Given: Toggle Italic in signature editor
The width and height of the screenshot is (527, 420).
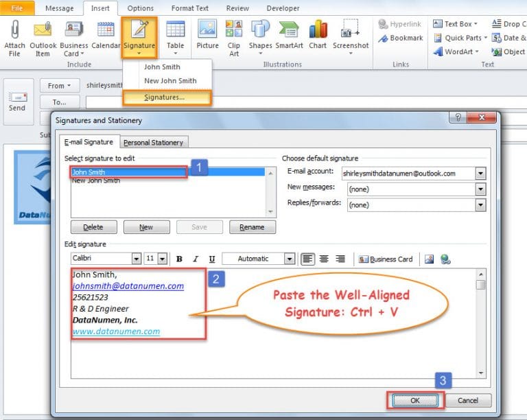Looking at the screenshot, I should click(196, 259).
